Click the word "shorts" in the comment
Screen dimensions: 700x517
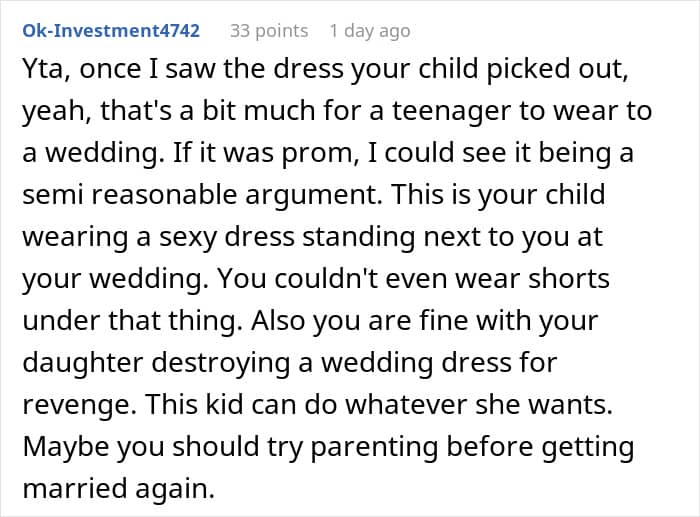point(561,277)
